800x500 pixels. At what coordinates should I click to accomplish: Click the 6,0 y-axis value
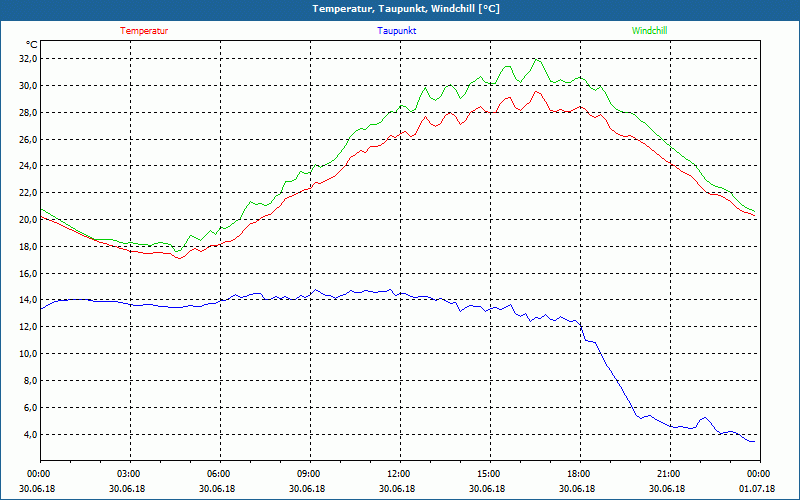tap(30, 408)
